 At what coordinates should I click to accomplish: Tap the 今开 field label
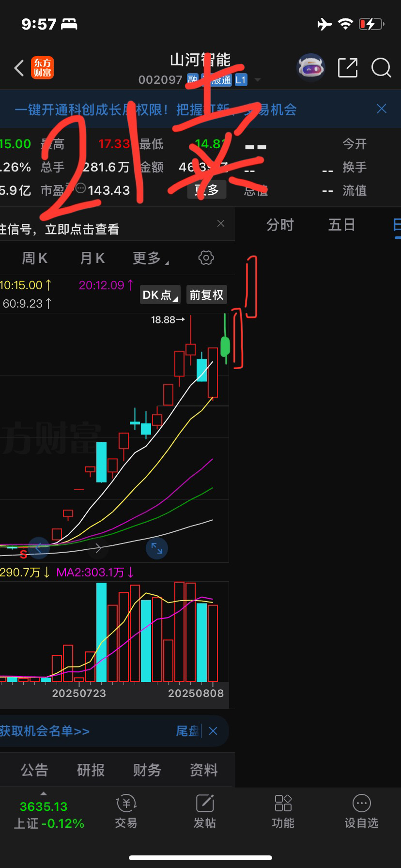pos(355,144)
